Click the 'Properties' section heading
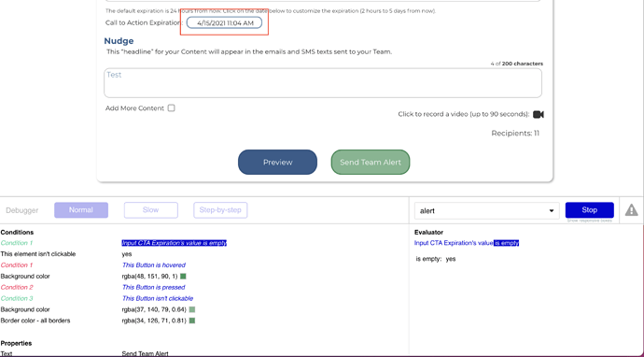 (16, 343)
